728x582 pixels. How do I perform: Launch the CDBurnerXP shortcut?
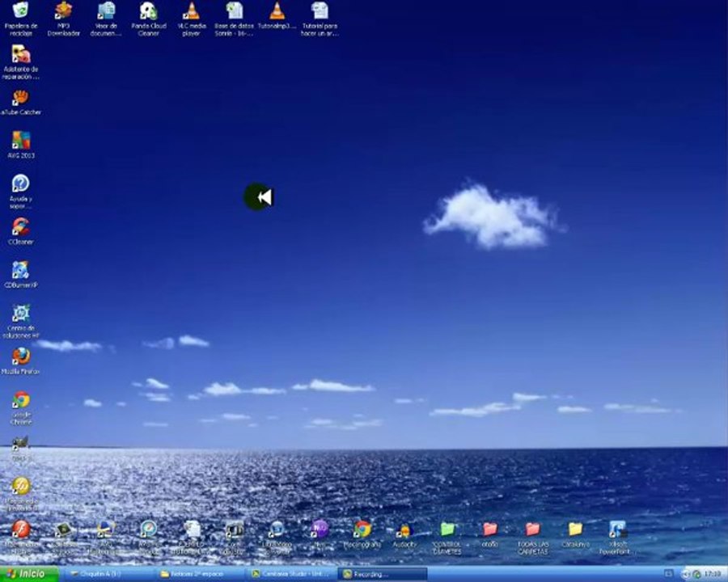pyautogui.click(x=21, y=275)
